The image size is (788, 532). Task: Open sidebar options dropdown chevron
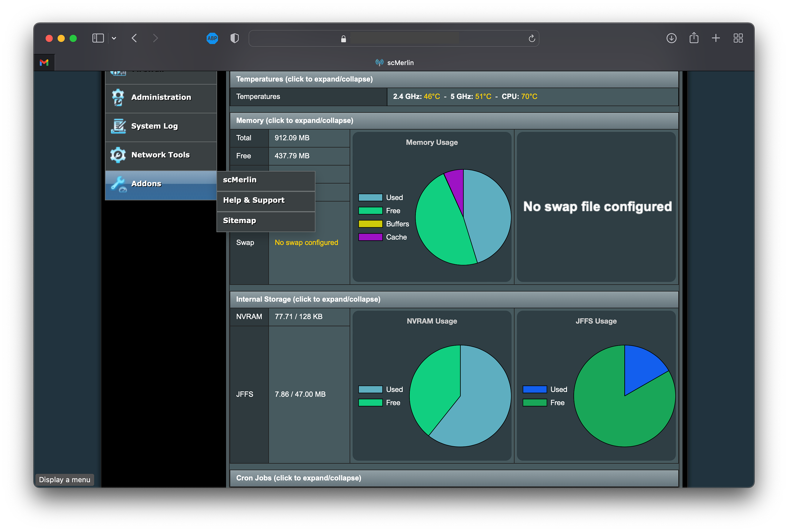(x=114, y=38)
